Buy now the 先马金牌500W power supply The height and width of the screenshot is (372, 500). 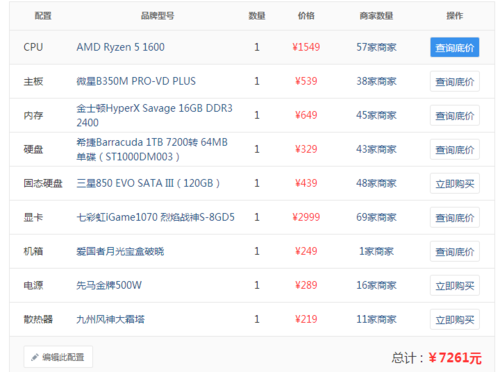(x=455, y=285)
